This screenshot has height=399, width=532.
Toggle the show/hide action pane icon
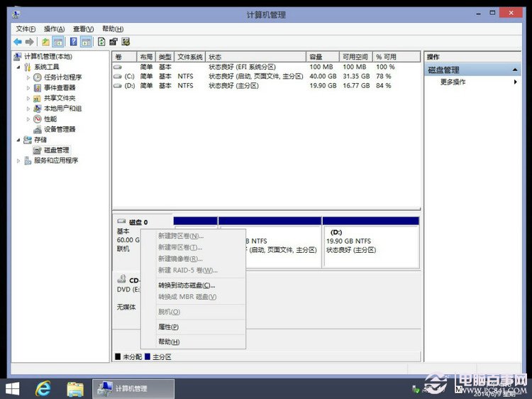point(86,42)
